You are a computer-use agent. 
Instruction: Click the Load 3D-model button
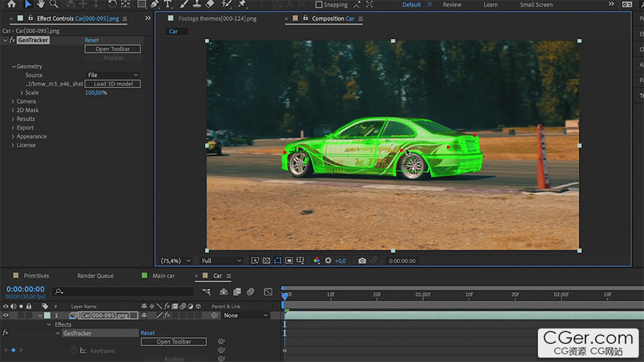(112, 84)
